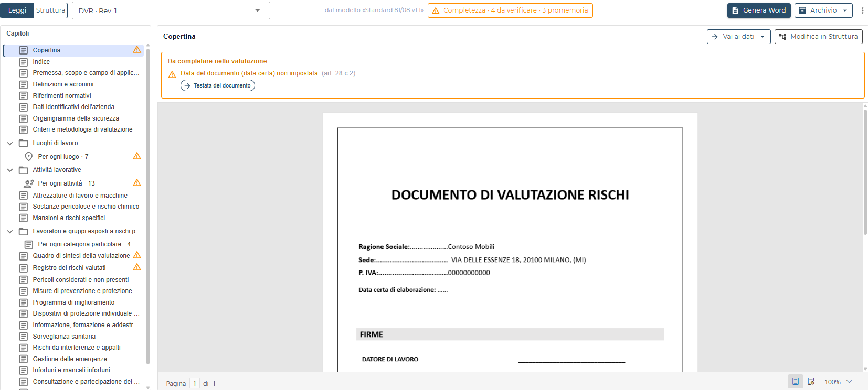Viewport: 868px width, 390px height.
Task: Click the 'Contoso Mobili' company name text
Action: point(471,247)
